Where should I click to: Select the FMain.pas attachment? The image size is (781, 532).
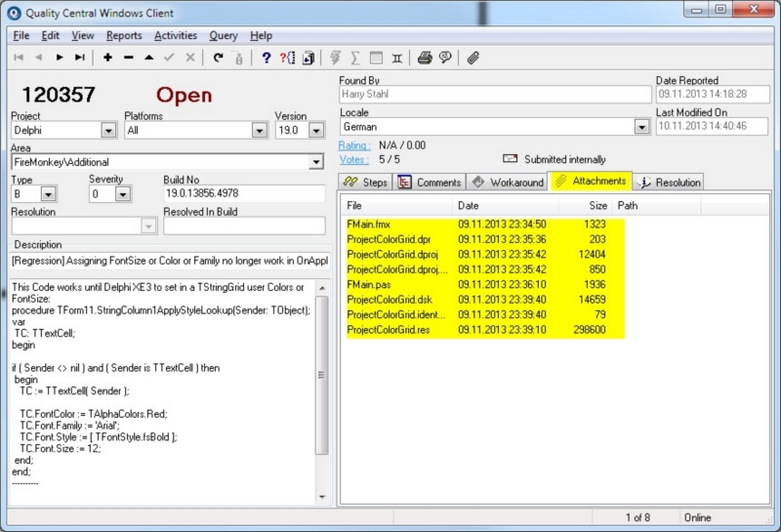click(x=369, y=284)
